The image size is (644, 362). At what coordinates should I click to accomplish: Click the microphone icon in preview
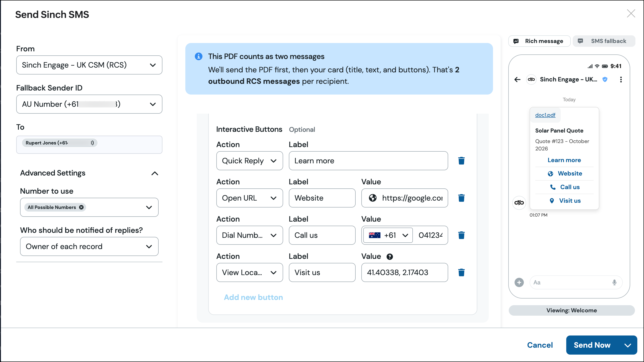[614, 282]
